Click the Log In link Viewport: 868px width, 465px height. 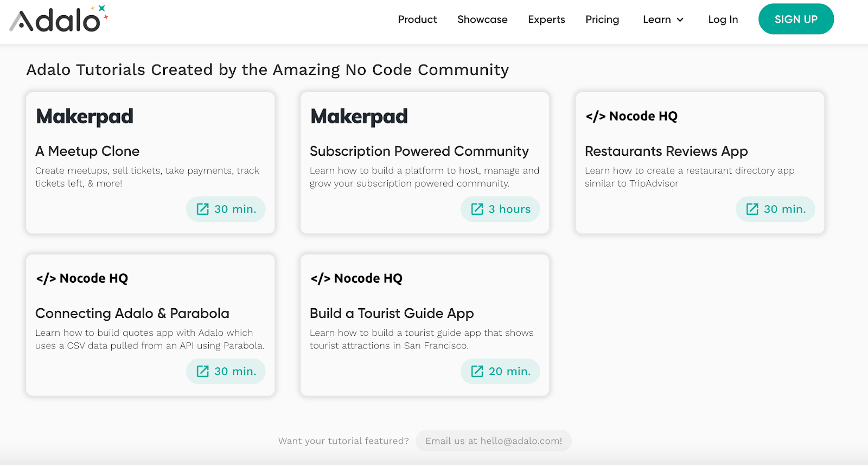pos(723,20)
